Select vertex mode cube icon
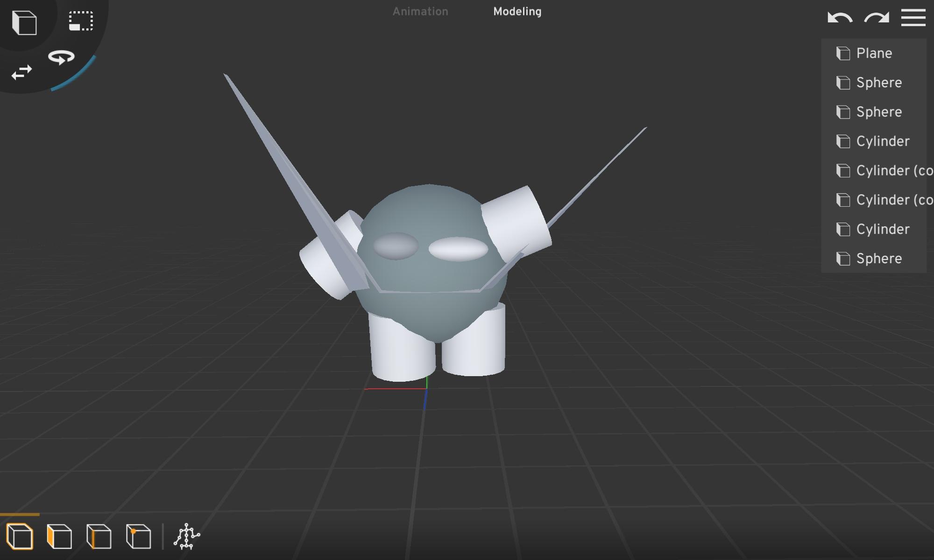Viewport: 934px width, 560px height. [138, 536]
